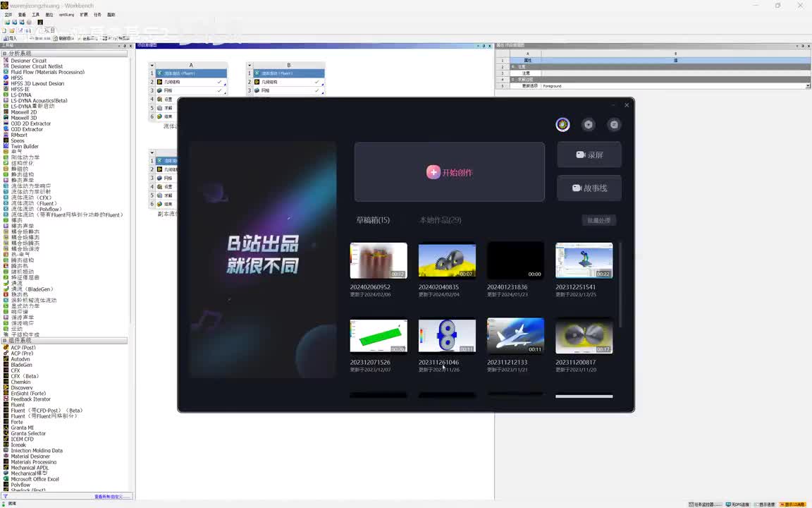
Task: Open draft thumbnail 202402040835
Action: tap(447, 260)
